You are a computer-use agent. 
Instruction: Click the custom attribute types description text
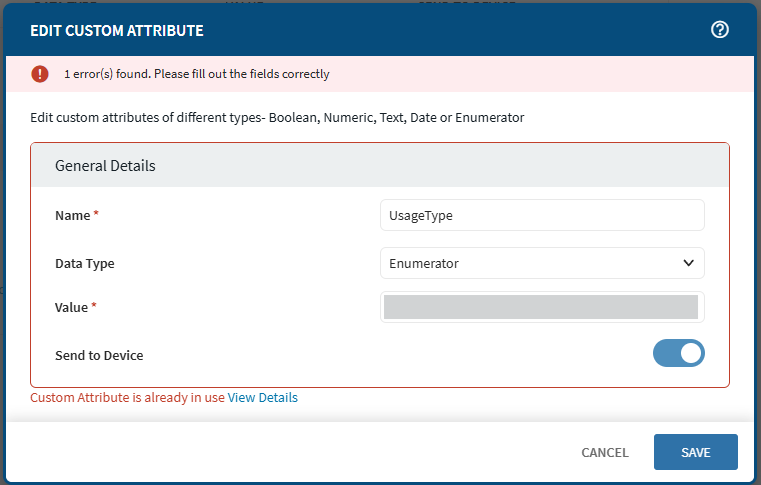[277, 118]
